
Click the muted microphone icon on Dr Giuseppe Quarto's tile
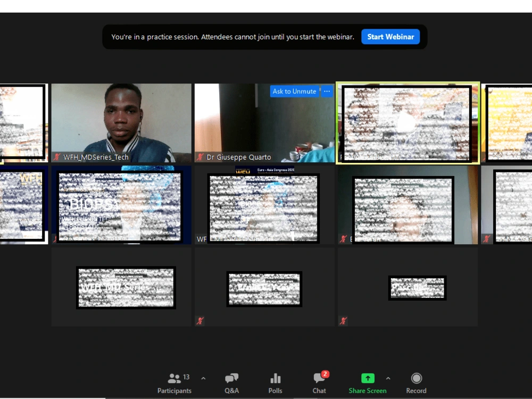point(199,157)
